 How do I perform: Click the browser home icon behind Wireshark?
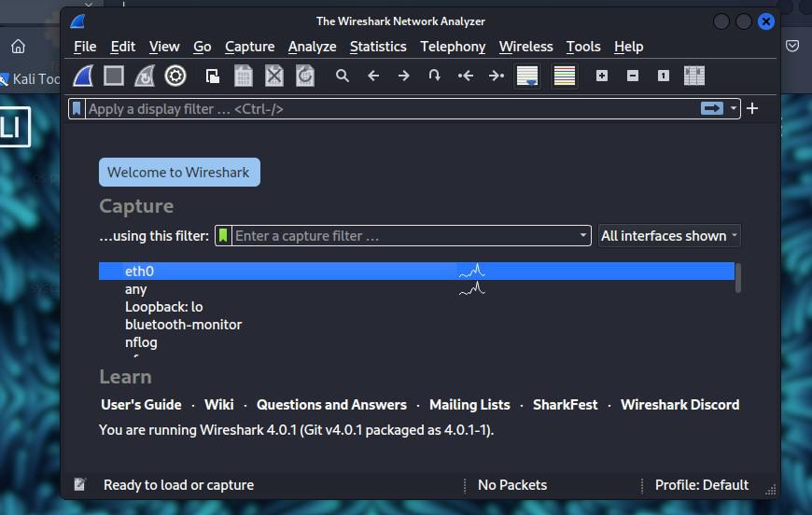(x=18, y=47)
